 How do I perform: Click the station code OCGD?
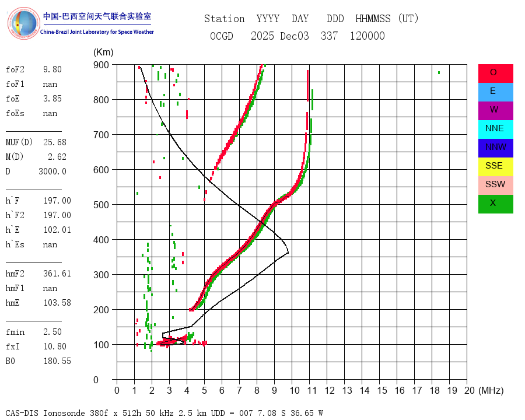tap(221, 36)
